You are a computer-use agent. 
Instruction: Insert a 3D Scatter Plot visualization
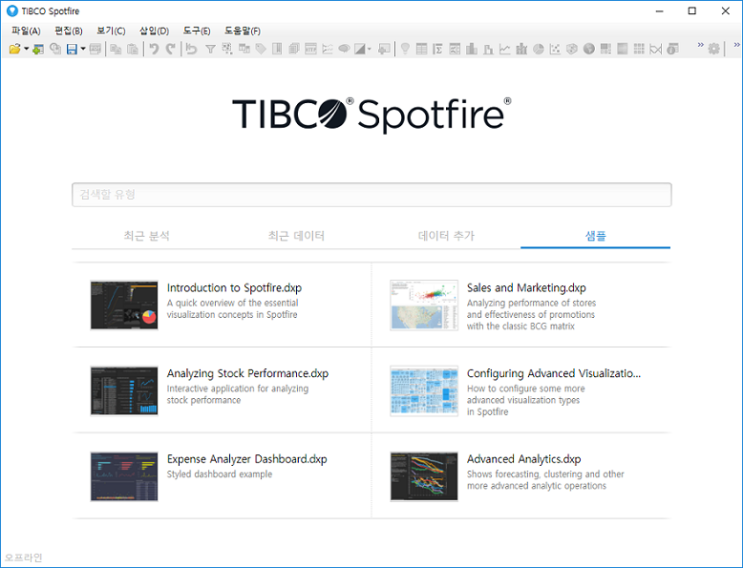(572, 49)
